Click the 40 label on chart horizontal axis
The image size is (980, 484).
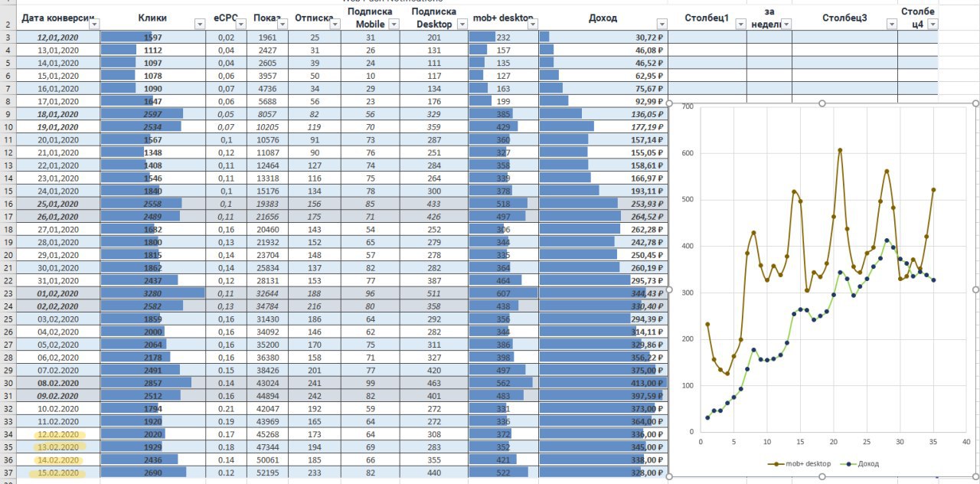(965, 441)
